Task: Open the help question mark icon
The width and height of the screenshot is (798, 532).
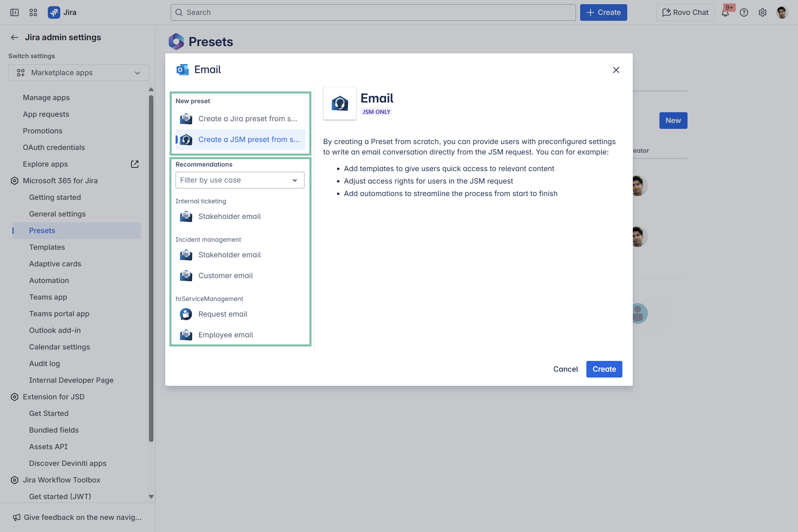Action: click(x=744, y=13)
